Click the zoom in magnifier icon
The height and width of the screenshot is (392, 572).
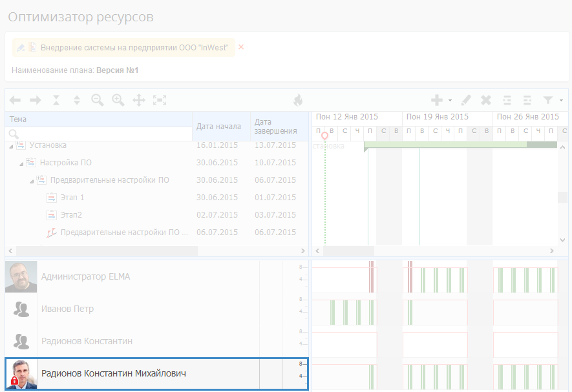coord(118,100)
